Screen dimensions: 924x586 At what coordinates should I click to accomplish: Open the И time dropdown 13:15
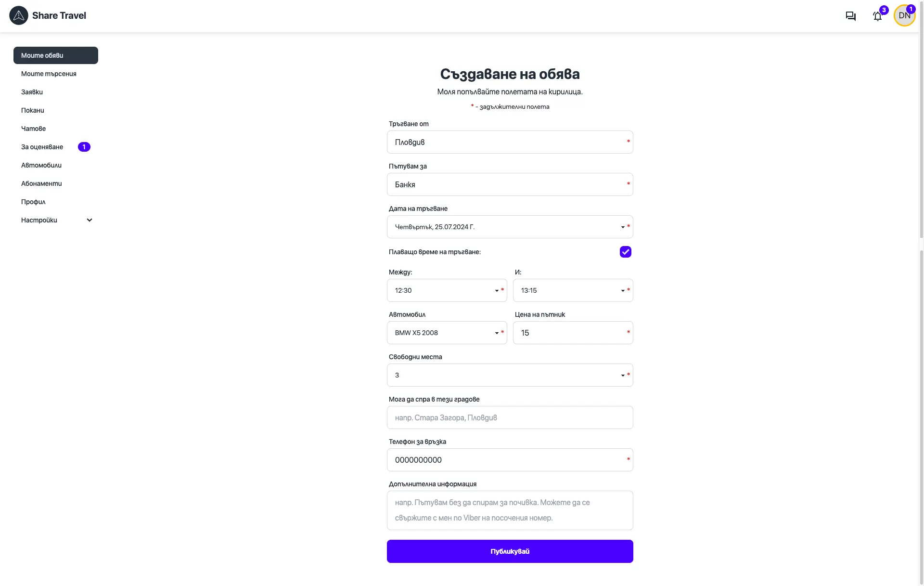(x=573, y=290)
